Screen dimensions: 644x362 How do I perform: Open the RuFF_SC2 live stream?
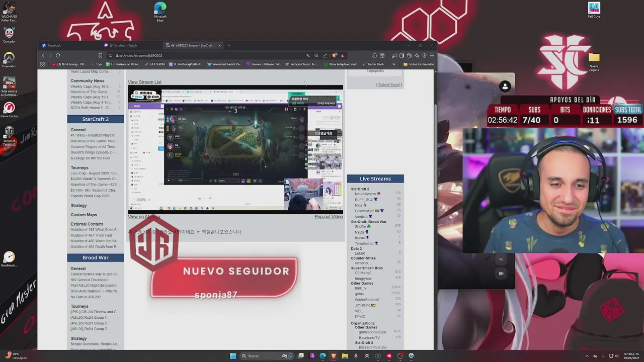coord(364,200)
